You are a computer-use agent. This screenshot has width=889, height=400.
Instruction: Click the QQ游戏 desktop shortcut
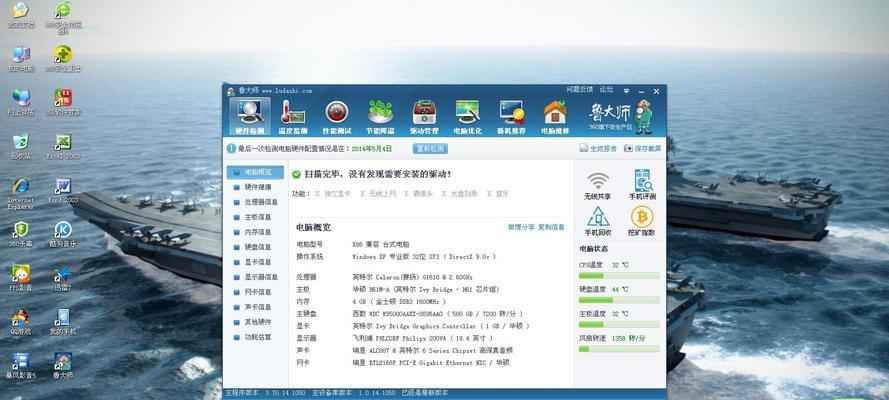pyautogui.click(x=21, y=322)
